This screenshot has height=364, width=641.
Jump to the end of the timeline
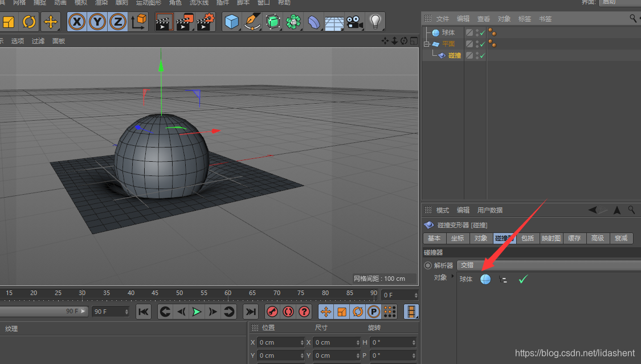click(x=251, y=312)
